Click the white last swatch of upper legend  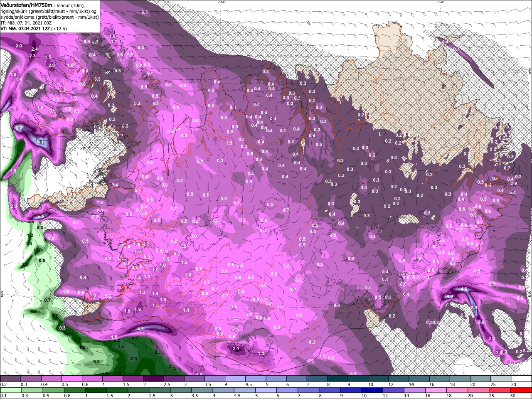coord(521,379)
